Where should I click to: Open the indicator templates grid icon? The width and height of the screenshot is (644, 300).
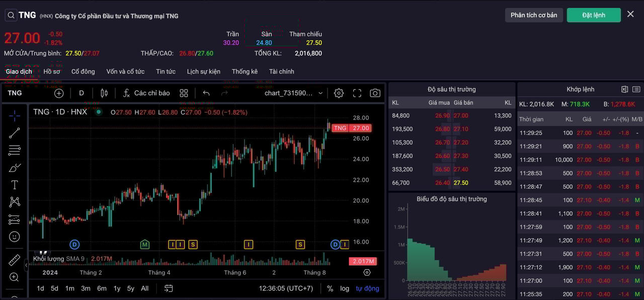tap(184, 93)
